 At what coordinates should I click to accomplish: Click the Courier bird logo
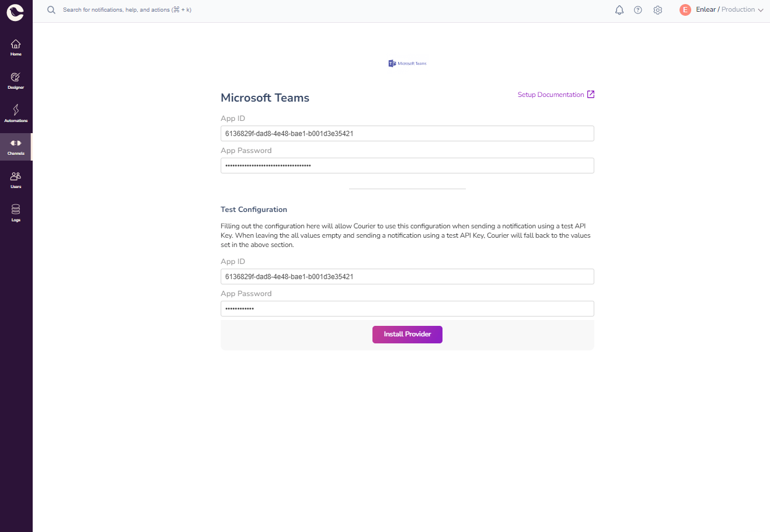point(15,12)
